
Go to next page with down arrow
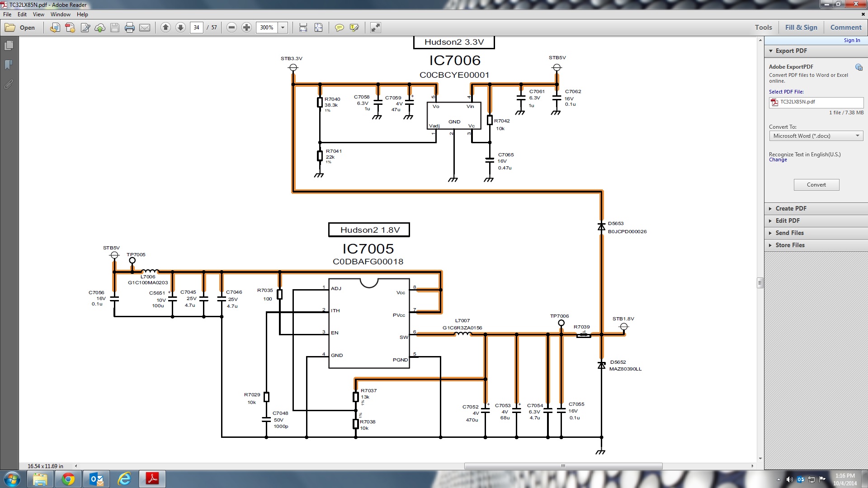coord(180,28)
